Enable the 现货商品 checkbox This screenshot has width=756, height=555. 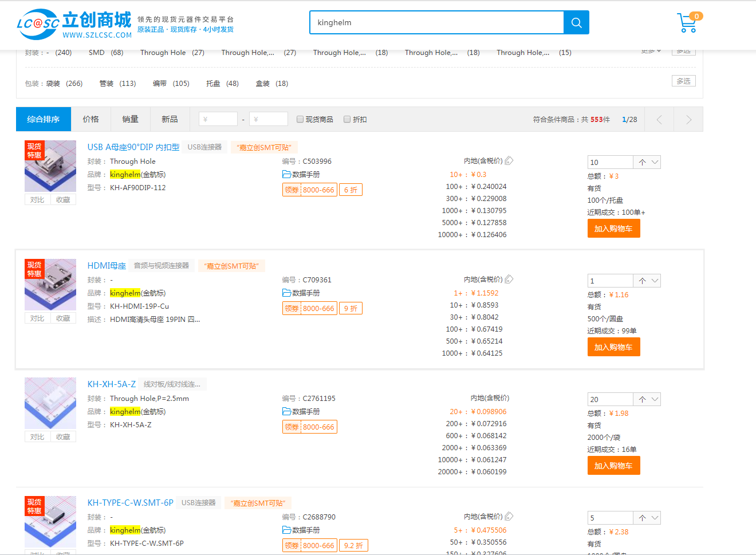coord(300,119)
